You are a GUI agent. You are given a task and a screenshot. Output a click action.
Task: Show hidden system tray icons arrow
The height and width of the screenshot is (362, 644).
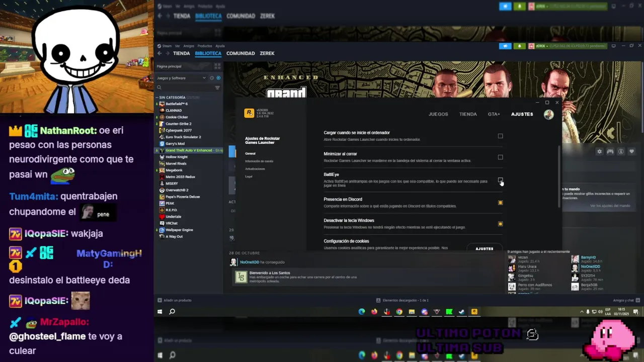(x=582, y=312)
